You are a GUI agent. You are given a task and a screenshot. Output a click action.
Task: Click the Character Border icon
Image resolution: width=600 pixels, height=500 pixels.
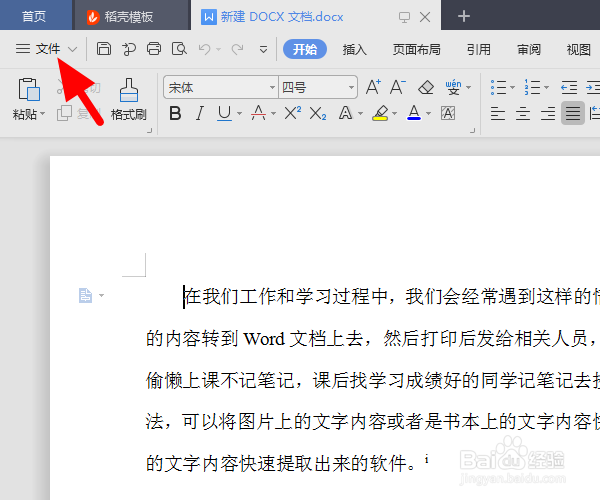[x=448, y=113]
